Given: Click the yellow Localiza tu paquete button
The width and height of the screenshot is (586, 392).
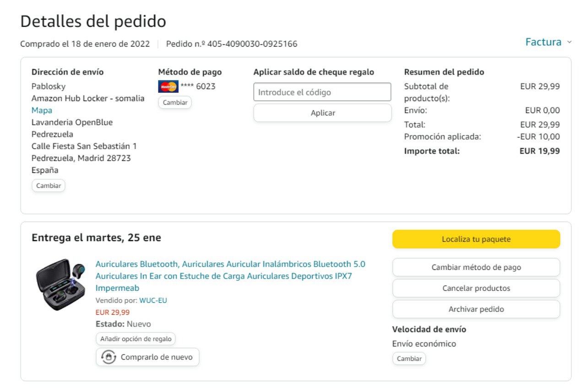Looking at the screenshot, I should [x=476, y=239].
